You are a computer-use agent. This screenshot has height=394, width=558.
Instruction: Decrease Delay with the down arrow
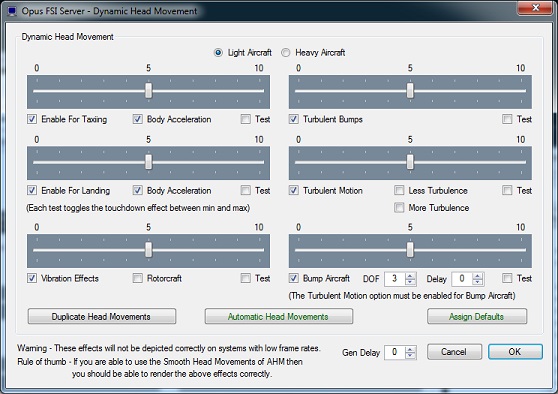pos(478,282)
